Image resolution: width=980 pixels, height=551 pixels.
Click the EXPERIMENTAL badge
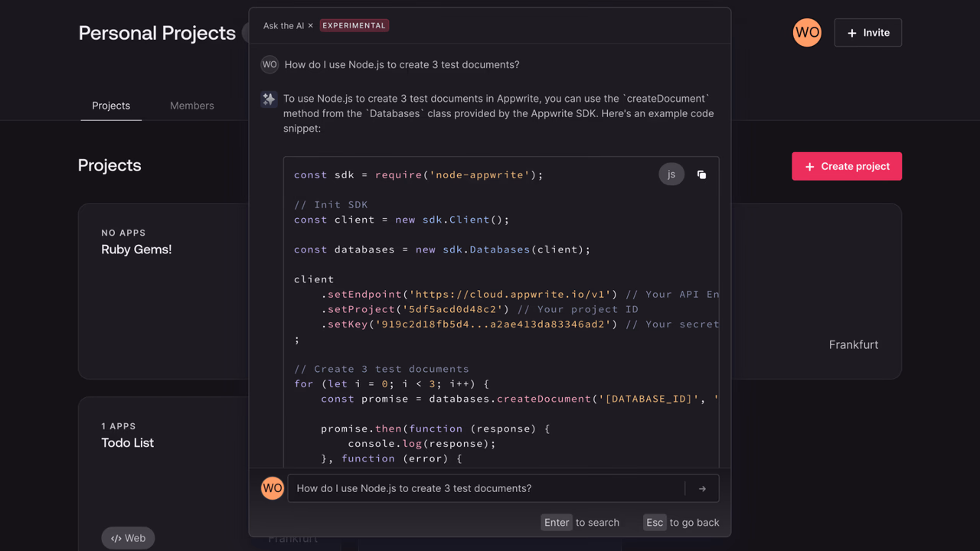point(354,25)
